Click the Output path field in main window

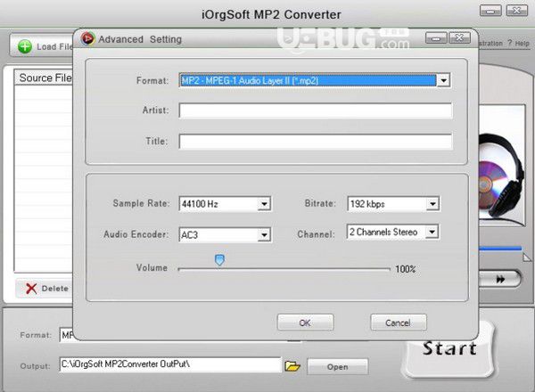pos(170,364)
